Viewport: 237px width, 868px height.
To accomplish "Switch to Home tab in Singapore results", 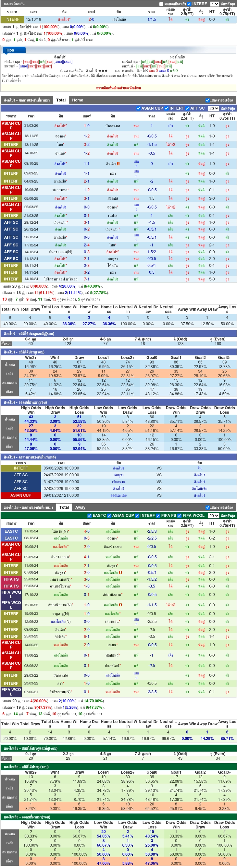I will (78, 100).
